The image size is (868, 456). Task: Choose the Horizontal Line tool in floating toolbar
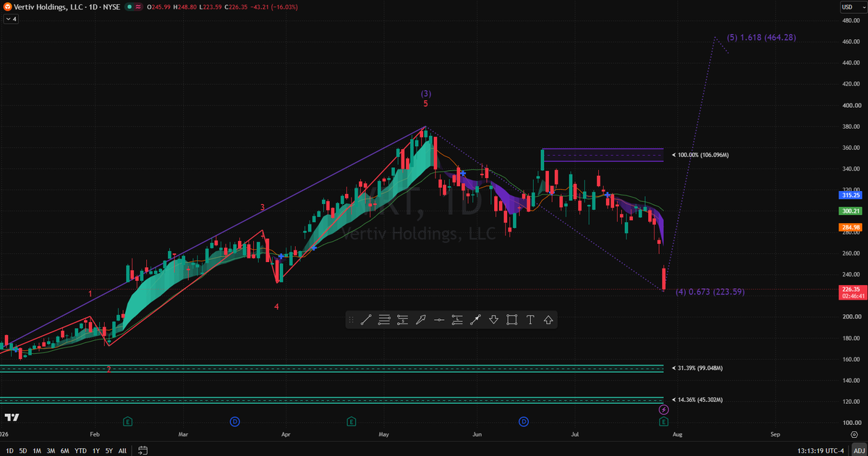[439, 320]
